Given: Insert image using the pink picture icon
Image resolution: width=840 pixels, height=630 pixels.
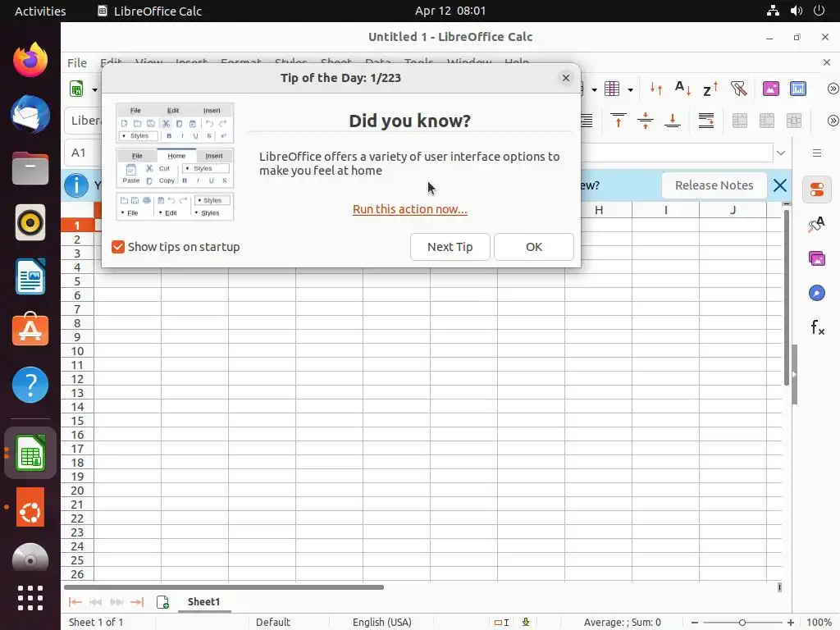Looking at the screenshot, I should pyautogui.click(x=771, y=89).
